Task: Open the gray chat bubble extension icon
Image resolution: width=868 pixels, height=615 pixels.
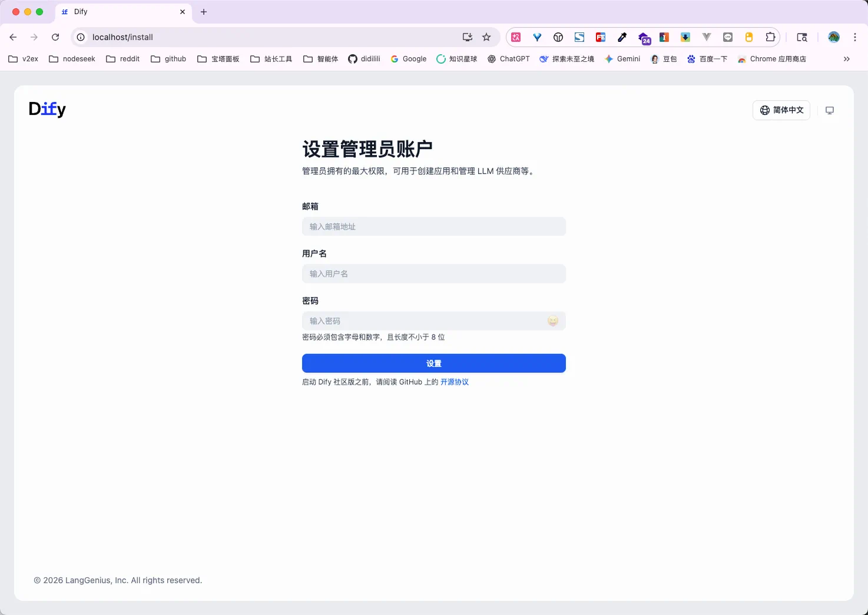Action: [x=728, y=37]
